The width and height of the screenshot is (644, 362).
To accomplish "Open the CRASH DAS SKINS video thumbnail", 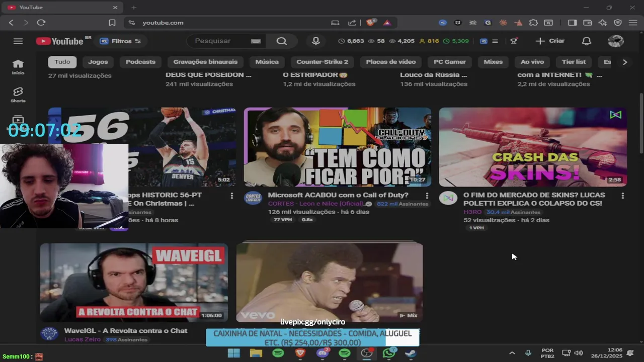I will coord(533,147).
